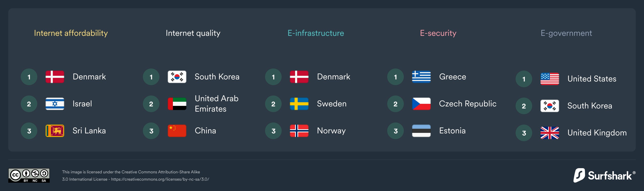Click the Sweden flag icon
This screenshot has width=644, height=191.
coord(299,104)
